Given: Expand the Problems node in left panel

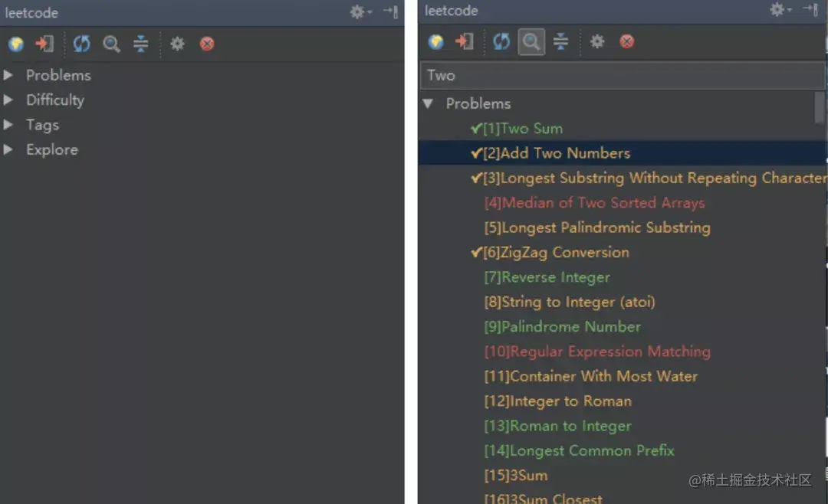Looking at the screenshot, I should (8, 75).
